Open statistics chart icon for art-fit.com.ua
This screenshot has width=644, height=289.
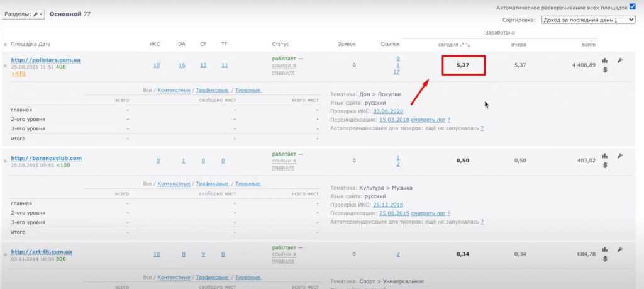coord(605,249)
